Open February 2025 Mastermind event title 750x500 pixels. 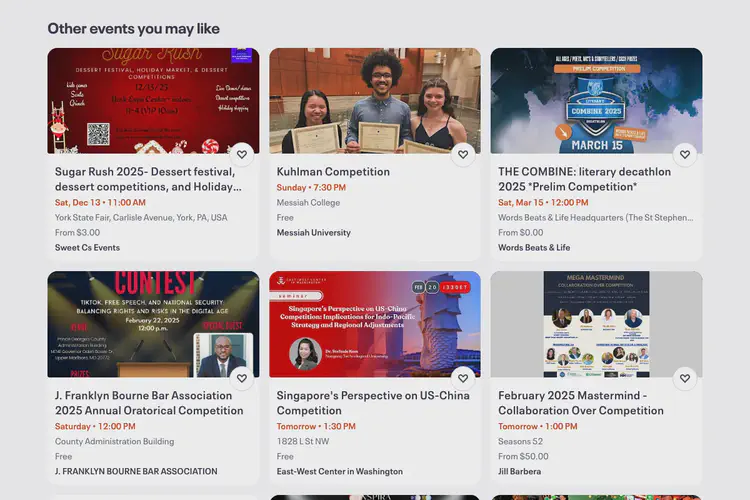tap(581, 403)
